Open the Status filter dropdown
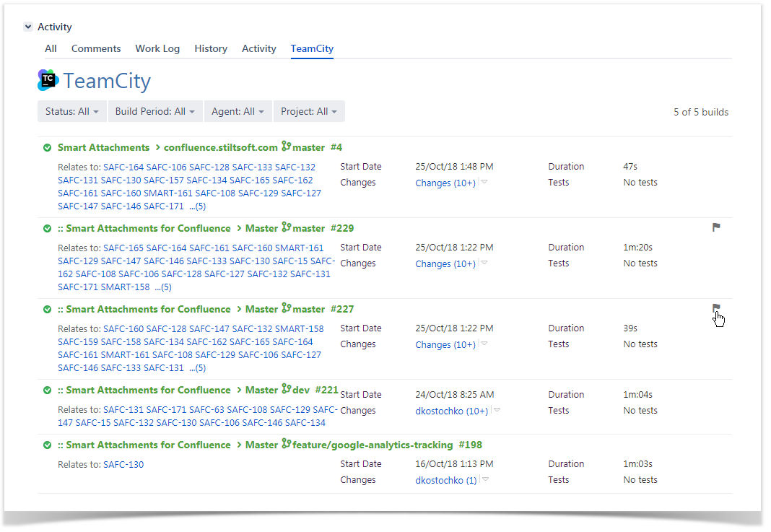 (x=72, y=112)
